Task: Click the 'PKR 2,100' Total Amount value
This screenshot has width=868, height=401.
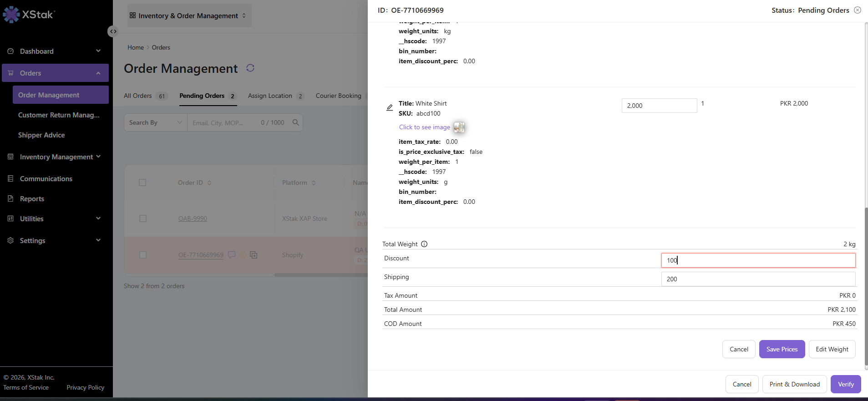Action: 842,310
